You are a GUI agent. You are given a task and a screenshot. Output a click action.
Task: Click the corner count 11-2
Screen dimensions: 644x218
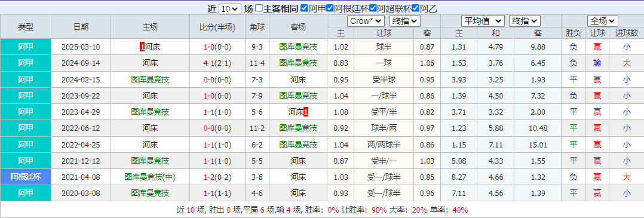257,128
